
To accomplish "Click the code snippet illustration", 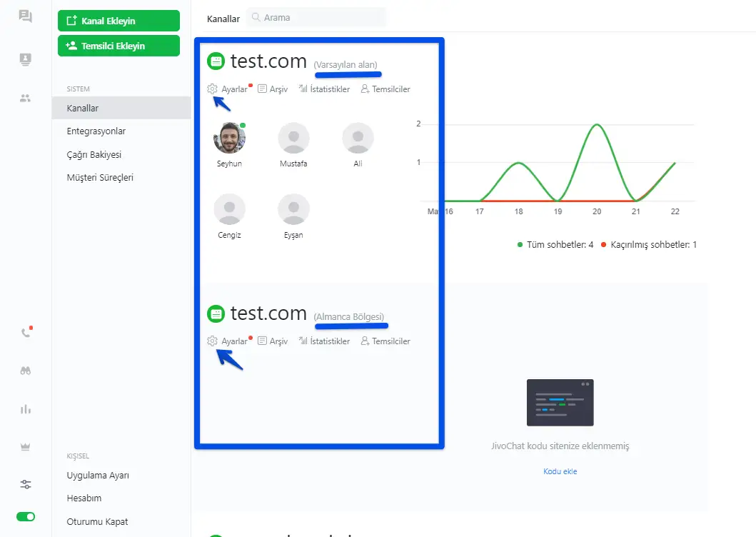I will (560, 402).
